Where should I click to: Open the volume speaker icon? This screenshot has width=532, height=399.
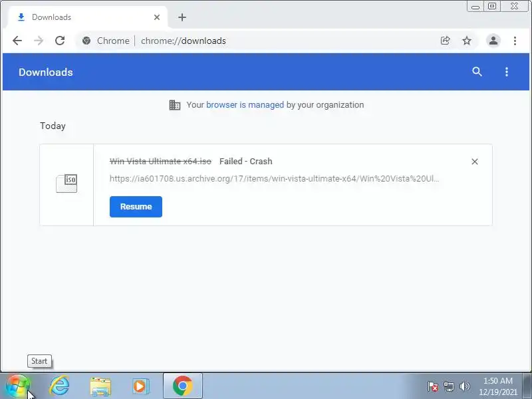pyautogui.click(x=464, y=386)
